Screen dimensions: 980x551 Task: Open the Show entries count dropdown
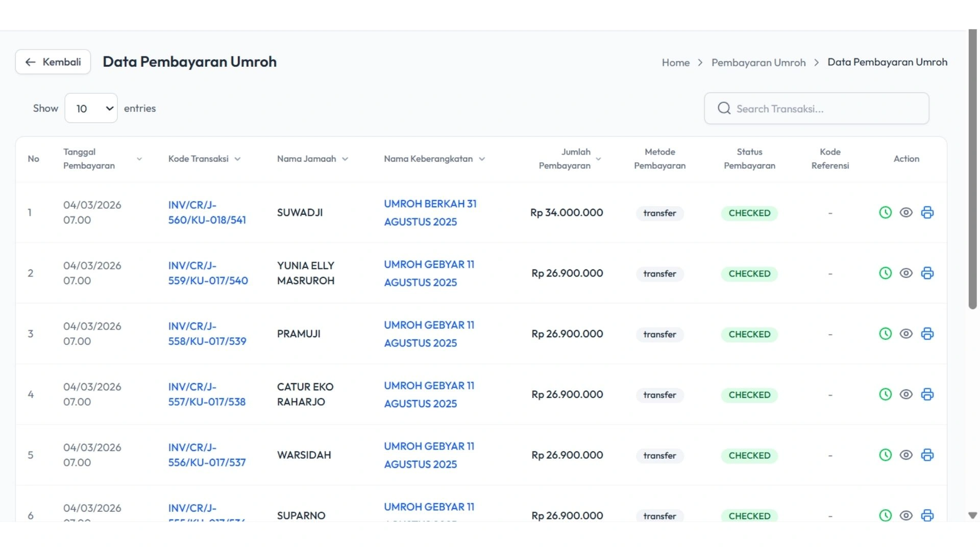pyautogui.click(x=91, y=108)
